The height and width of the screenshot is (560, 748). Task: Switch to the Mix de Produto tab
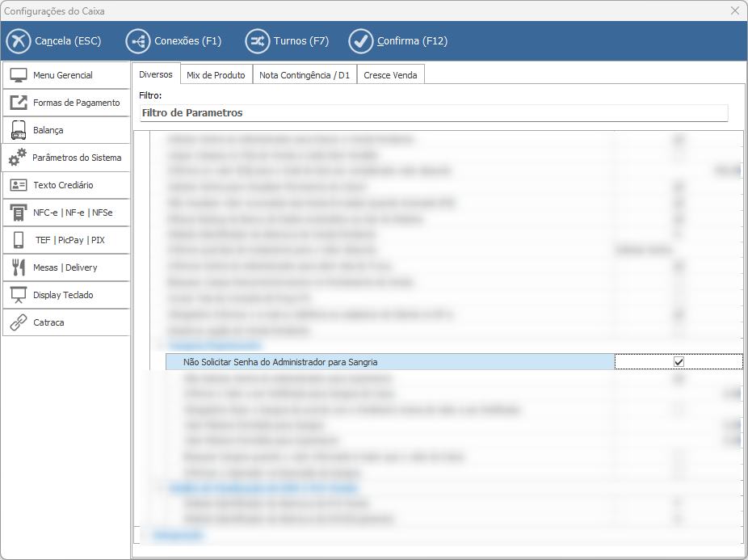(216, 75)
